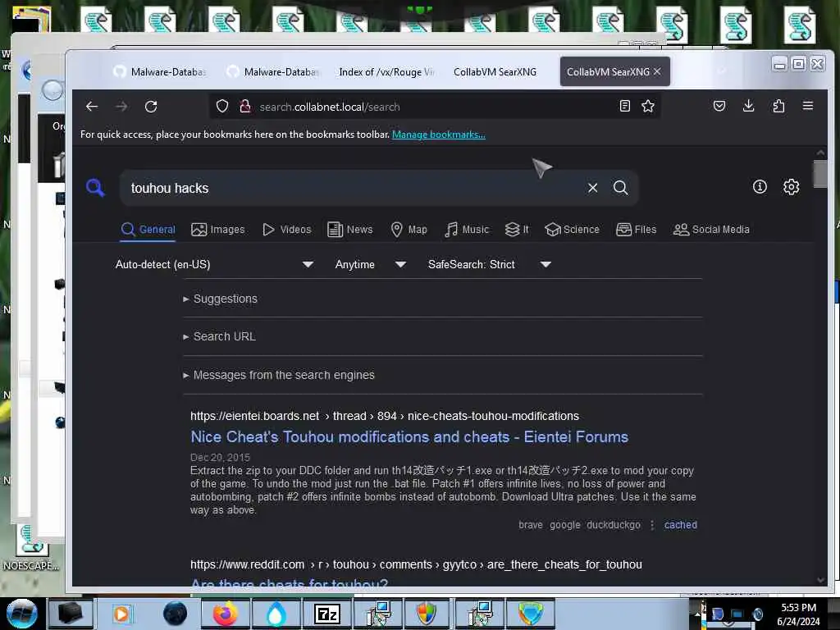This screenshot has height=630, width=840.
Task: Open the reddit.com touhou result URL
Action: click(x=416, y=564)
